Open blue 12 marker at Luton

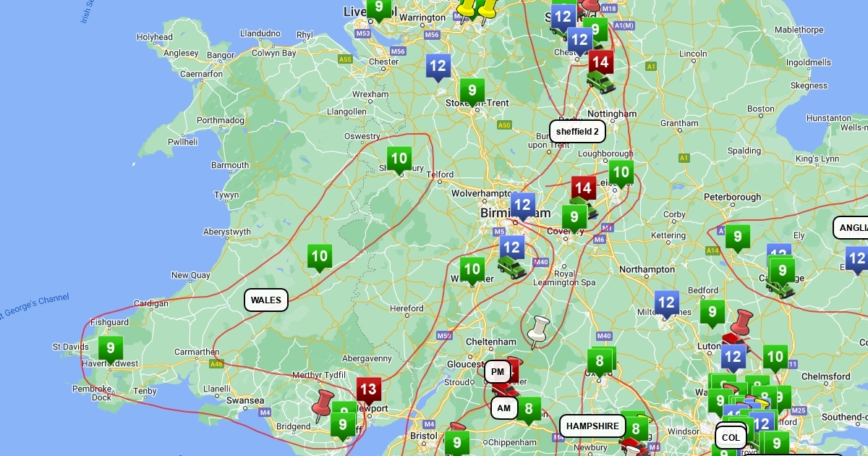pyautogui.click(x=733, y=358)
